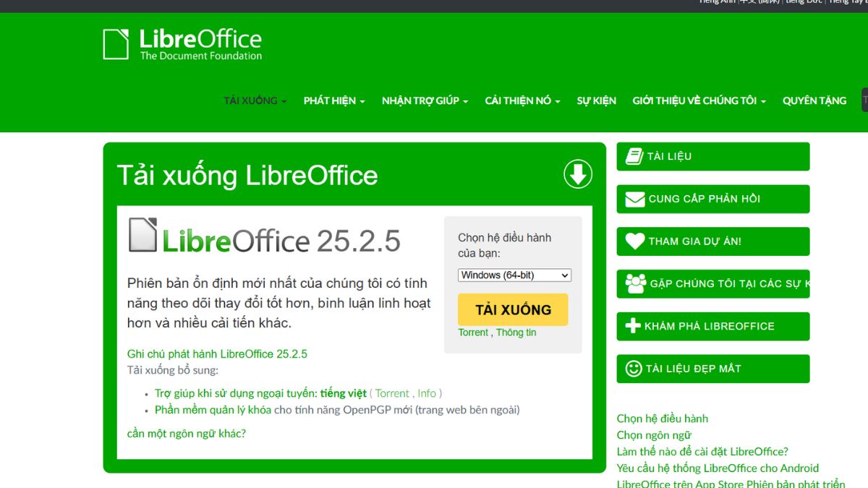This screenshot has width=868, height=488.
Task: Open the Windows (64-bit) operating system dropdown
Action: click(x=514, y=275)
